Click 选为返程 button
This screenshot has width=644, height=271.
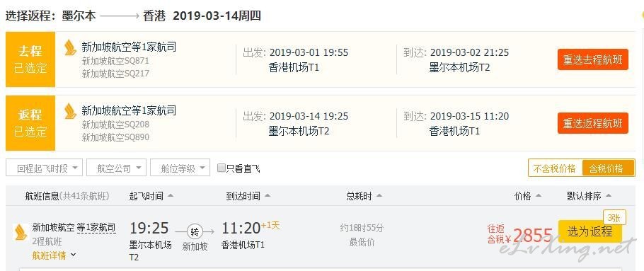coord(590,231)
